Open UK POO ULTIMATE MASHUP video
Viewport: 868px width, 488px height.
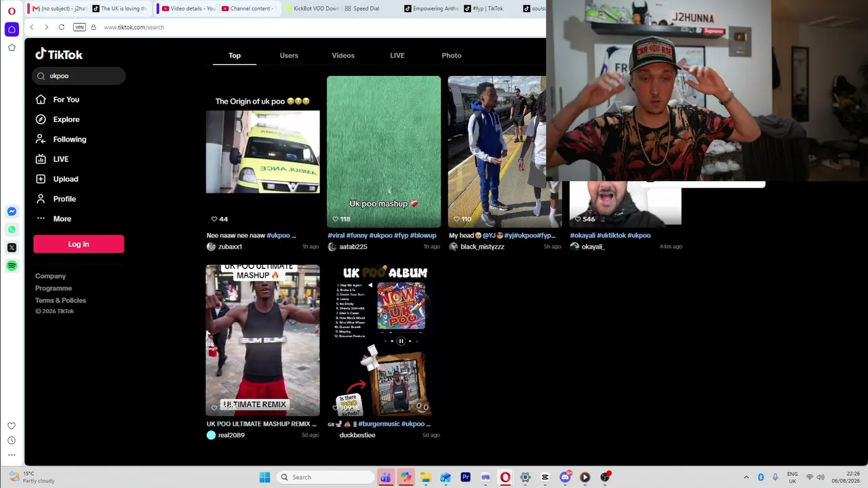263,340
